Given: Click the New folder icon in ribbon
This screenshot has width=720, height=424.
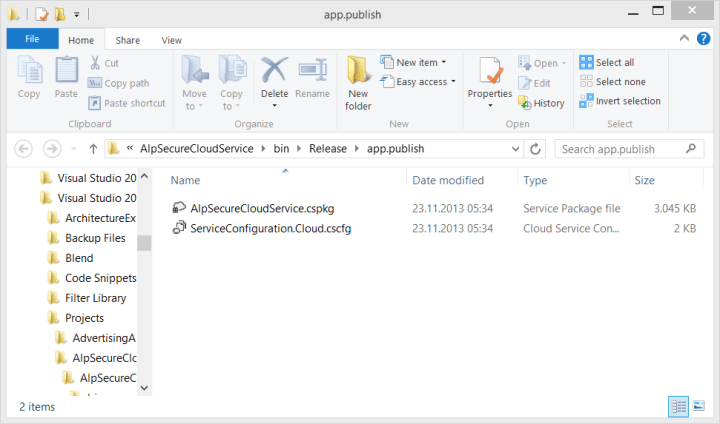Looking at the screenshot, I should coord(358,82).
